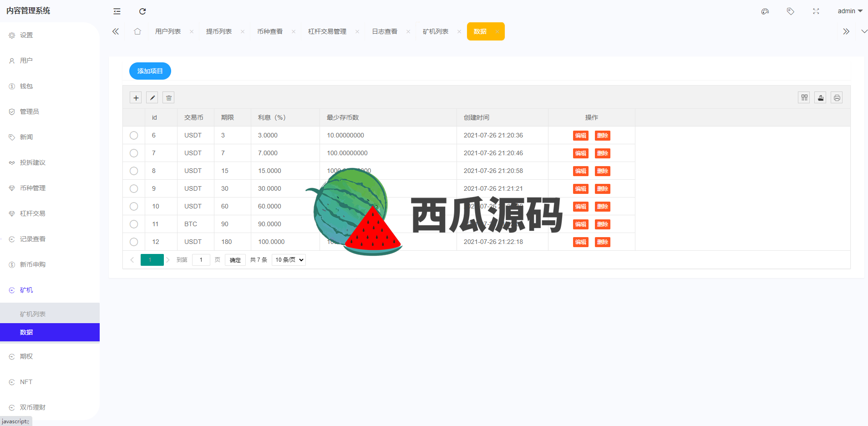
Task: Switch to the 日志查看 tab
Action: 385,31
